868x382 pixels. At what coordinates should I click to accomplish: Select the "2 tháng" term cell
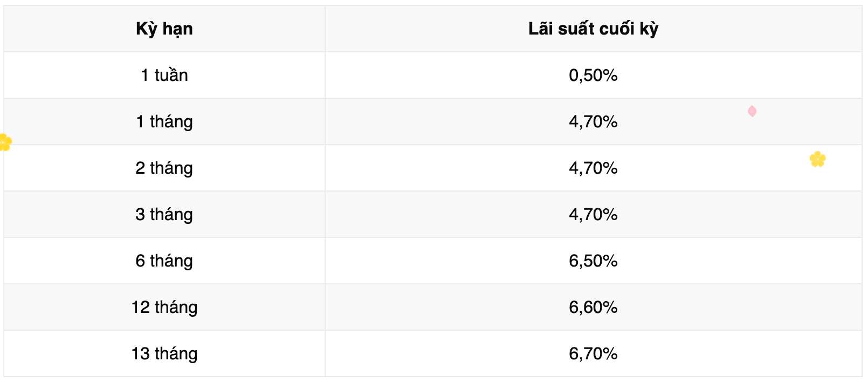(164, 168)
